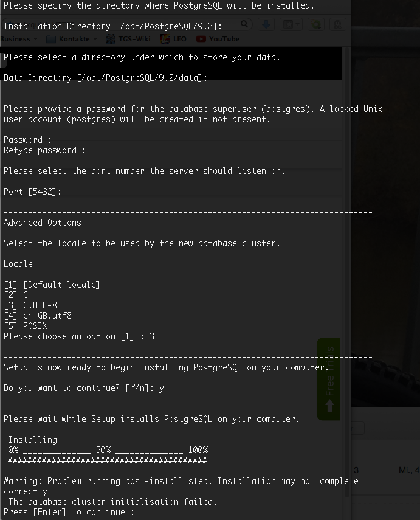Click 'Mi., 4' calendar date in background window
Screen dimensions: 420x520
(410, 470)
